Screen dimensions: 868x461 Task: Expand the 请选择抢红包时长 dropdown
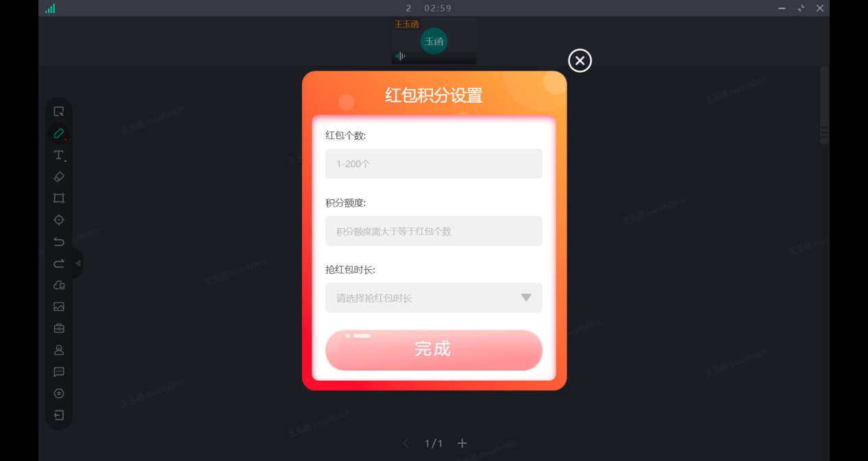click(434, 298)
